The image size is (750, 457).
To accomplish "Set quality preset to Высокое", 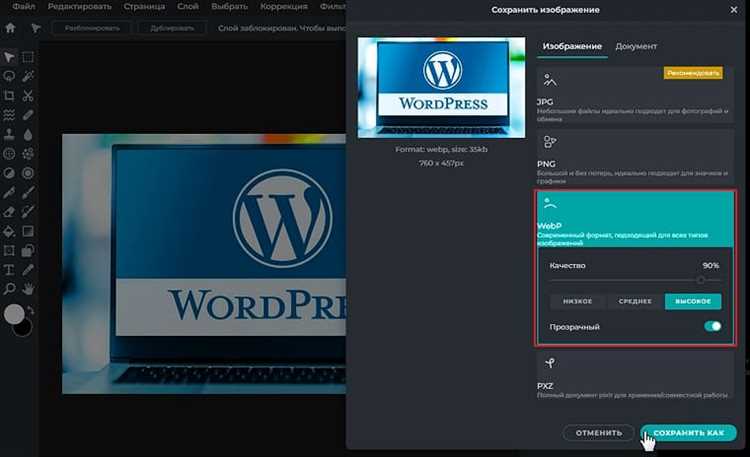I will click(693, 301).
